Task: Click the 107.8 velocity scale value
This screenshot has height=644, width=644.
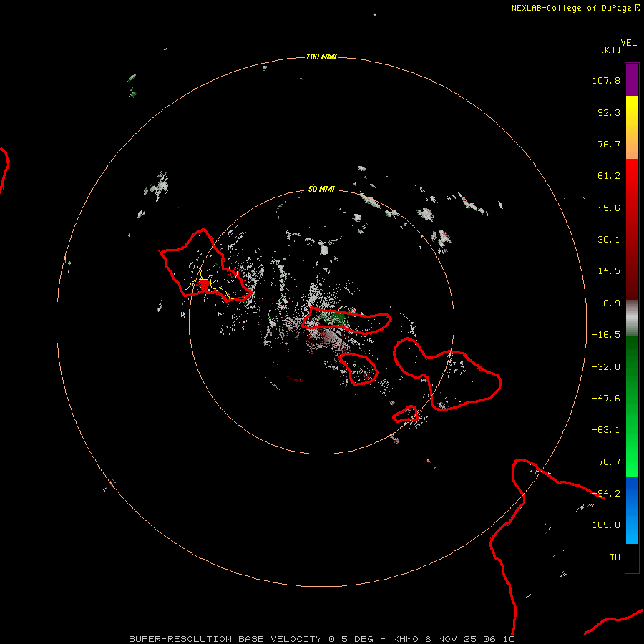Action: [606, 80]
